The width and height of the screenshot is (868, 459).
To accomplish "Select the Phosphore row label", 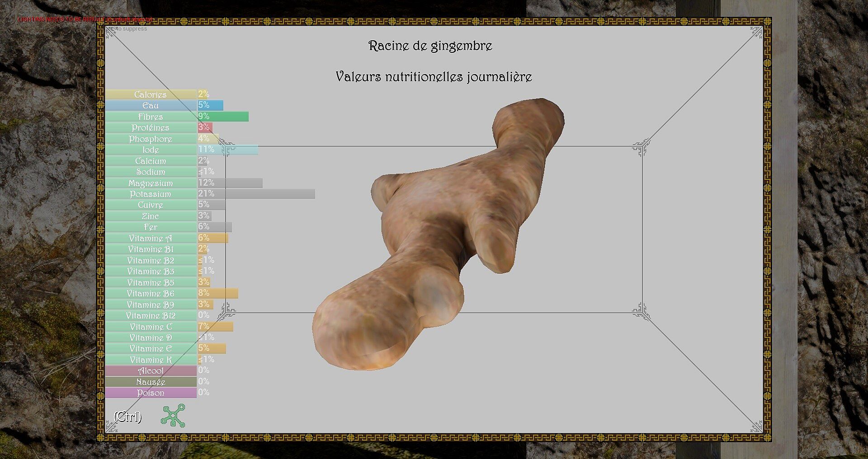I will click(151, 139).
